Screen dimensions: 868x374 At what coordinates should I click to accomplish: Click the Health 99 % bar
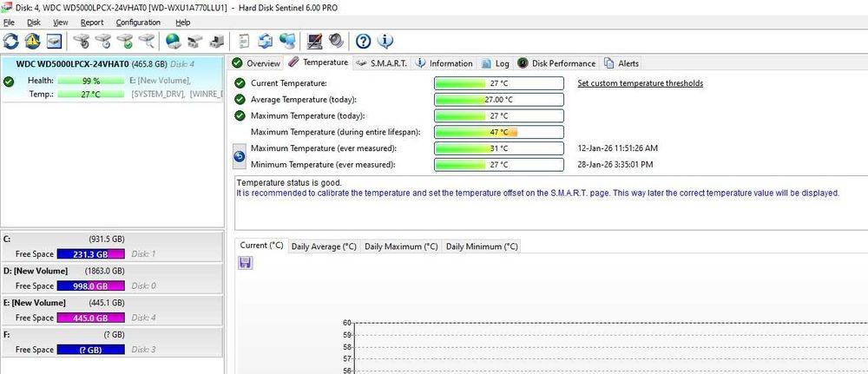[91, 80]
